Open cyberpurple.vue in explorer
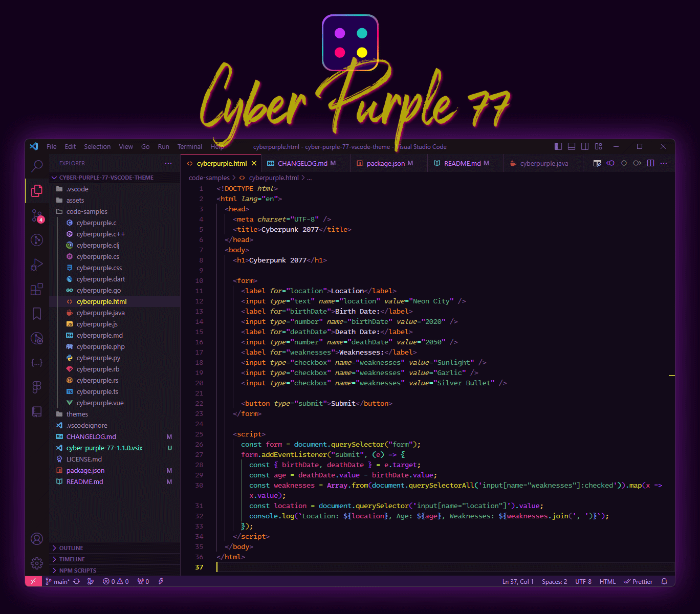 (115, 403)
